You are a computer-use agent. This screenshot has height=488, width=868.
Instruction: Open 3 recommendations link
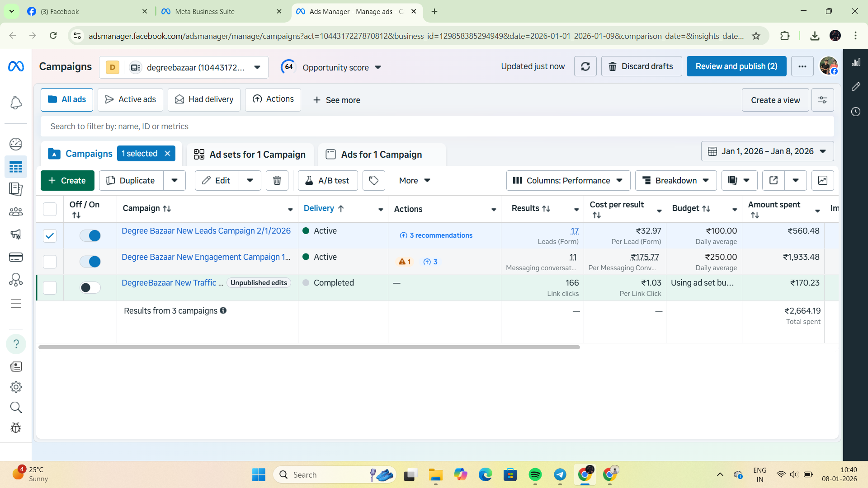(x=436, y=235)
